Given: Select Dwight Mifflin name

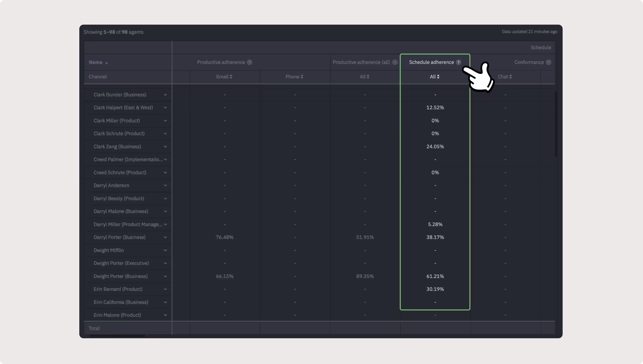Looking at the screenshot, I should coord(109,250).
